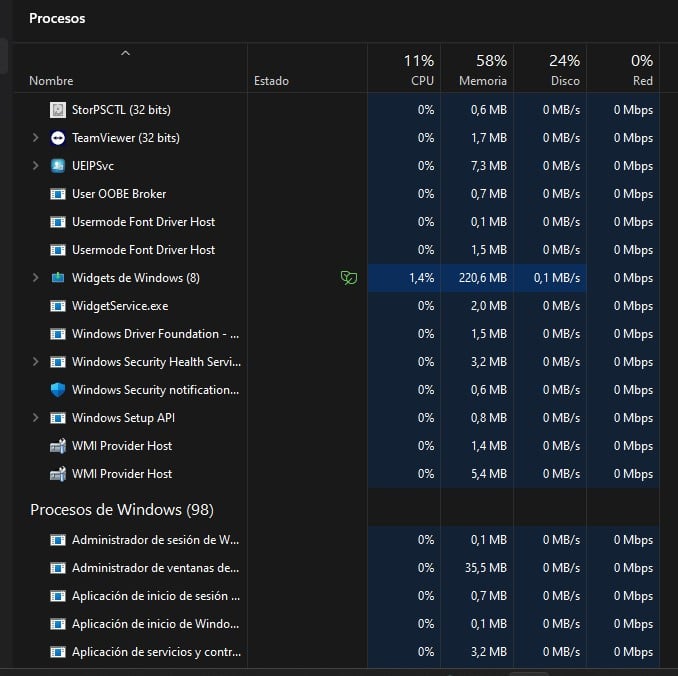Image resolution: width=678 pixels, height=676 pixels.
Task: Click the Windows Setup API icon
Action: (58, 418)
